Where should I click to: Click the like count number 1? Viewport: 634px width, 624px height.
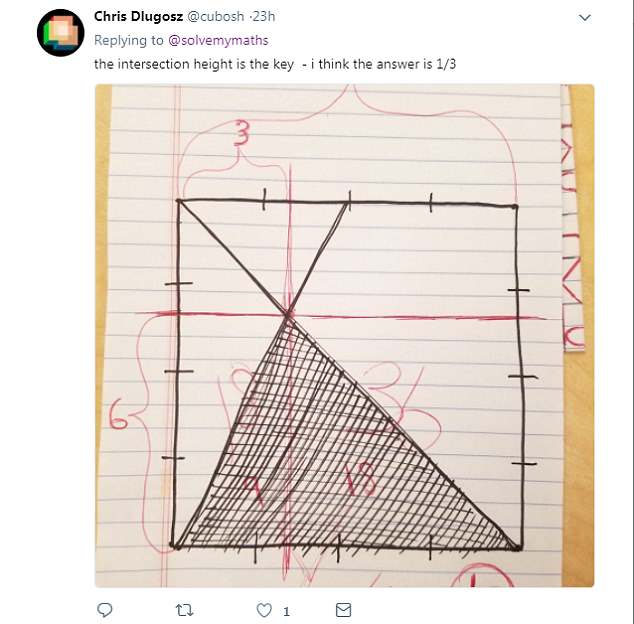[x=286, y=610]
